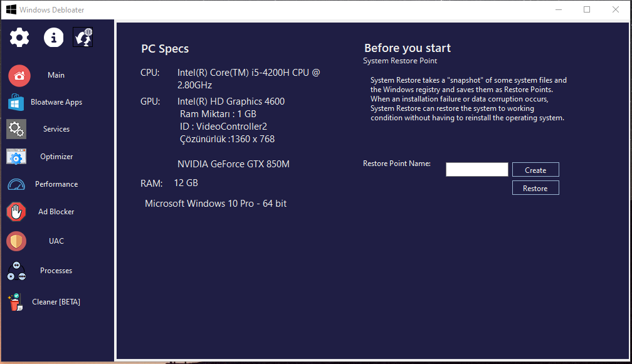The height and width of the screenshot is (364, 632).
Task: Click the Performance gauge icon
Action: (16, 184)
